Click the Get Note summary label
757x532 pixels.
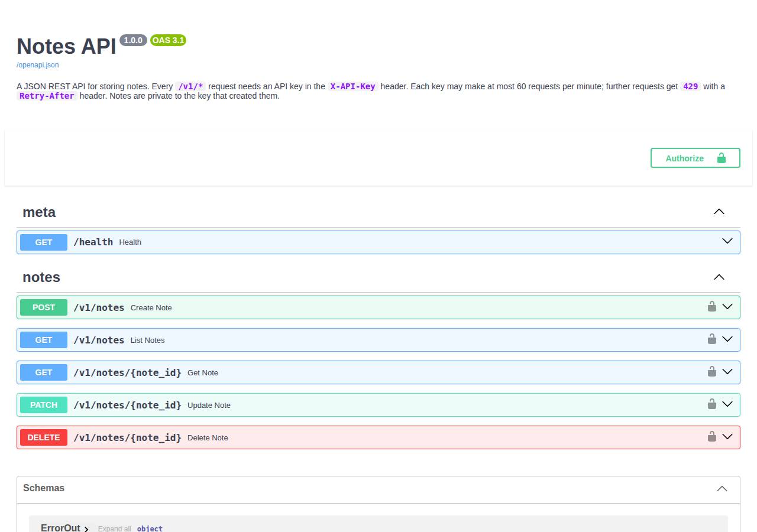click(203, 372)
